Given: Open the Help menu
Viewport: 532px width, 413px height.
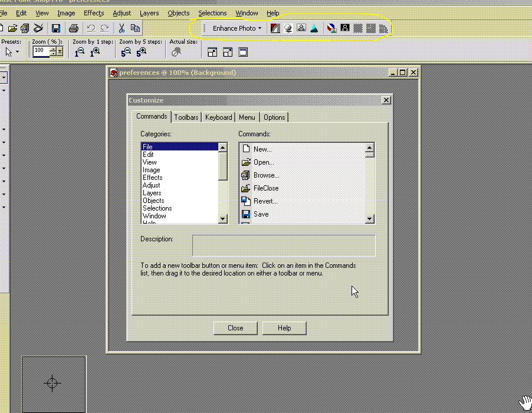Looking at the screenshot, I should [x=273, y=13].
